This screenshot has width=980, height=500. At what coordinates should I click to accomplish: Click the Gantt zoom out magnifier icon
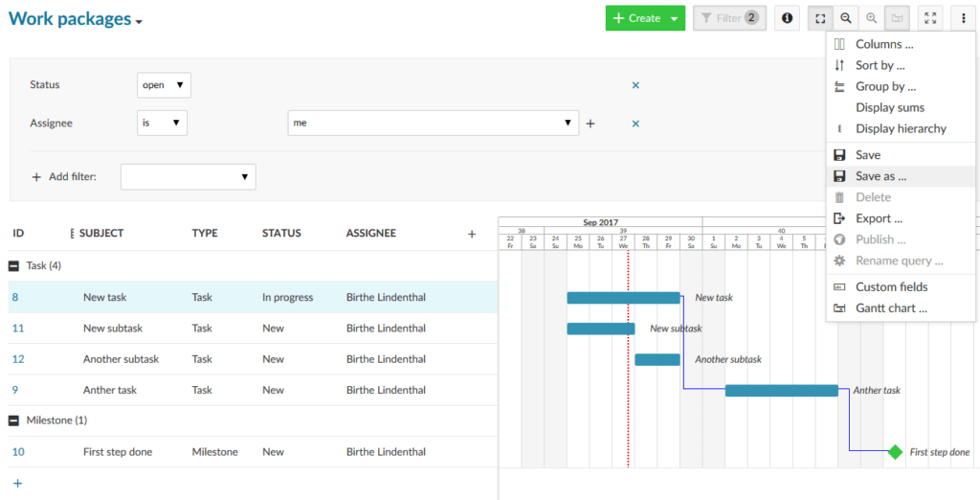pyautogui.click(x=846, y=18)
